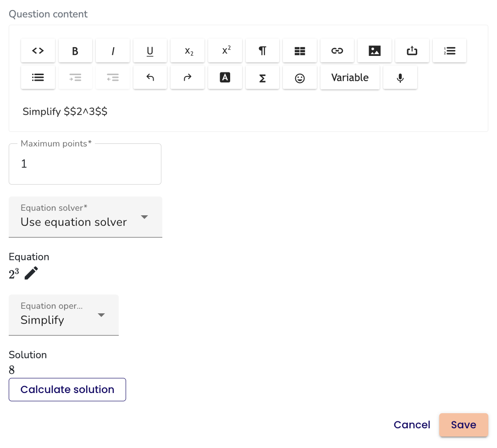Open the sigma math formula tool
497x448 pixels.
(x=262, y=78)
